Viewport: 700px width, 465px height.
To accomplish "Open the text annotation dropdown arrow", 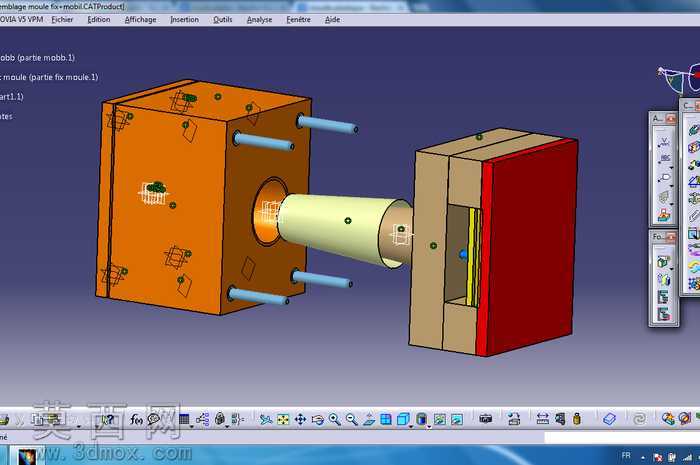I will [671, 167].
